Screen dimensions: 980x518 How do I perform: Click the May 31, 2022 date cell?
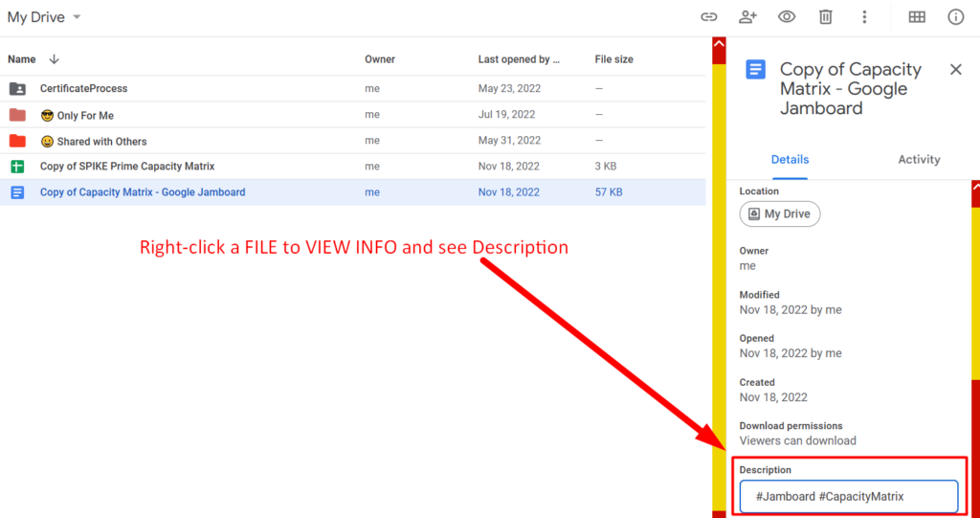(x=509, y=140)
